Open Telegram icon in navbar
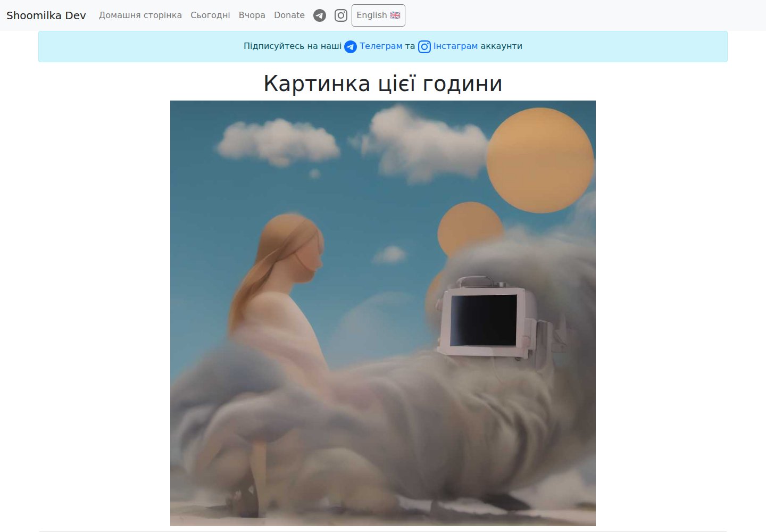The width and height of the screenshot is (766, 532). (x=320, y=15)
